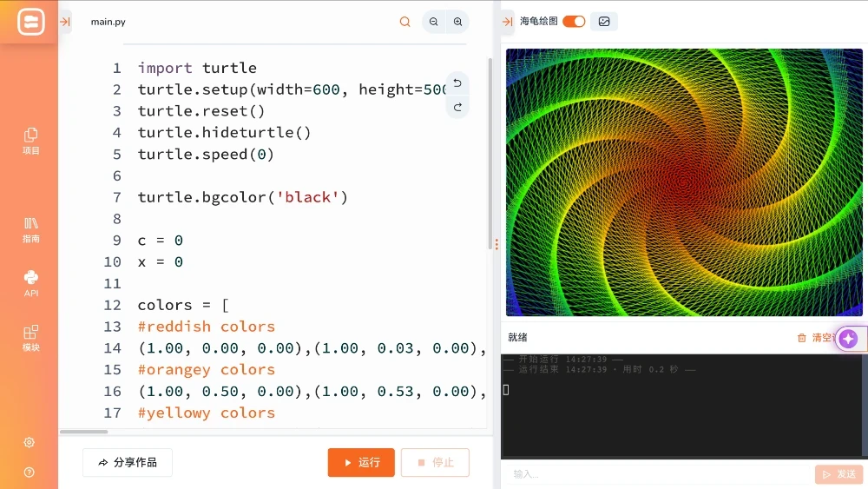Click the 就绪 ready status text
Image resolution: width=868 pixels, height=489 pixels.
point(517,337)
